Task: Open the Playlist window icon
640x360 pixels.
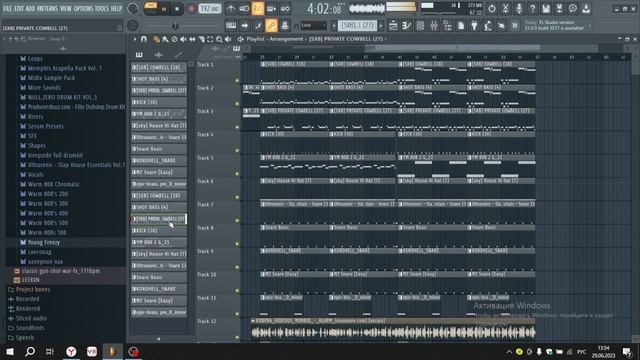Action: [x=393, y=26]
